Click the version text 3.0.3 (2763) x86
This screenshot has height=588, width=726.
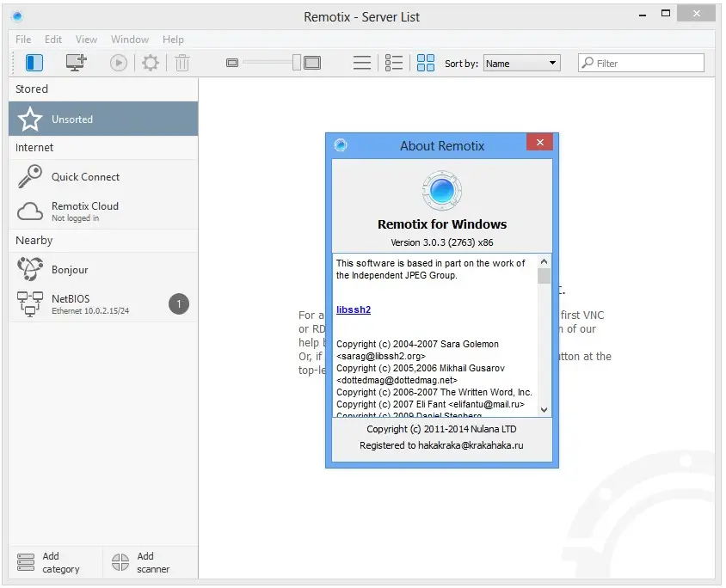[x=442, y=242]
